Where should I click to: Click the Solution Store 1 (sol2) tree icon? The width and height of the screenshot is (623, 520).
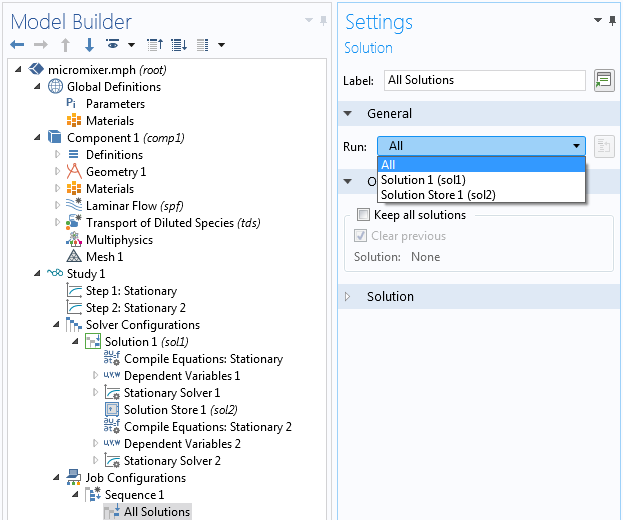point(112,409)
